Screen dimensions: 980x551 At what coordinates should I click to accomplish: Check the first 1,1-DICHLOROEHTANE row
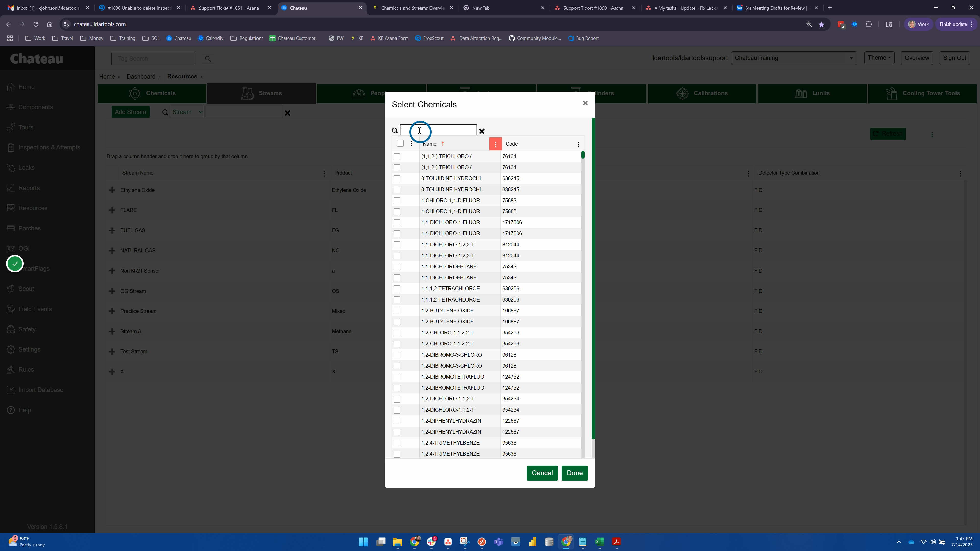click(397, 267)
